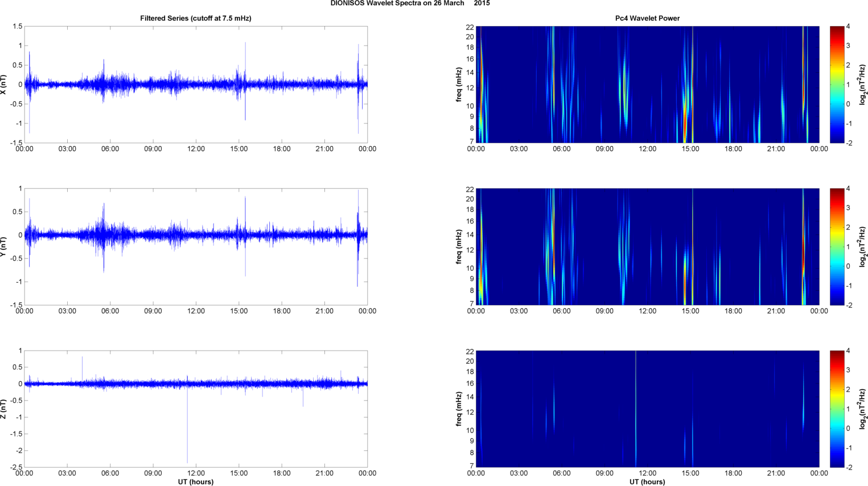This screenshot has width=868, height=486.
Task: Click '18:00' tick under the Z spectrogram
Action: click(733, 473)
